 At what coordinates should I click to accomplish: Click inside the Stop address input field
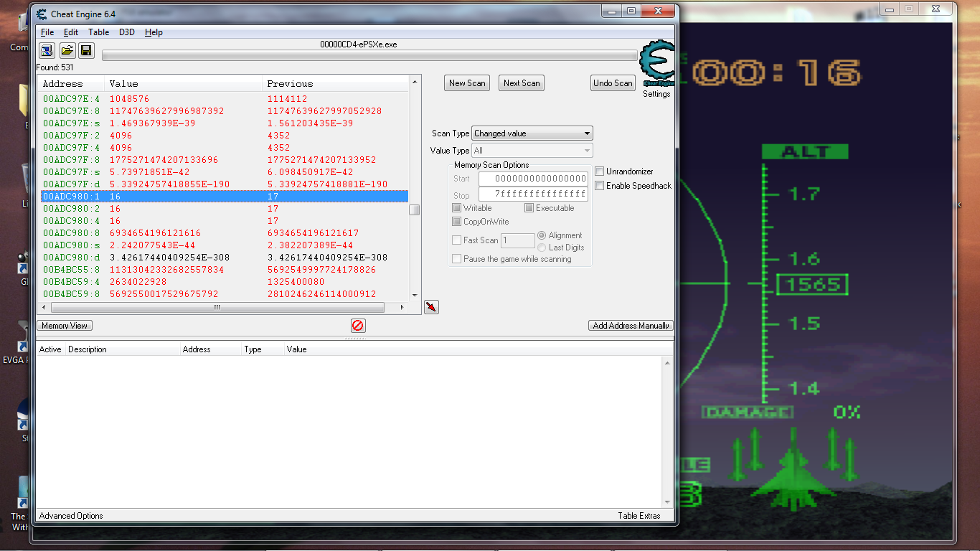click(533, 195)
